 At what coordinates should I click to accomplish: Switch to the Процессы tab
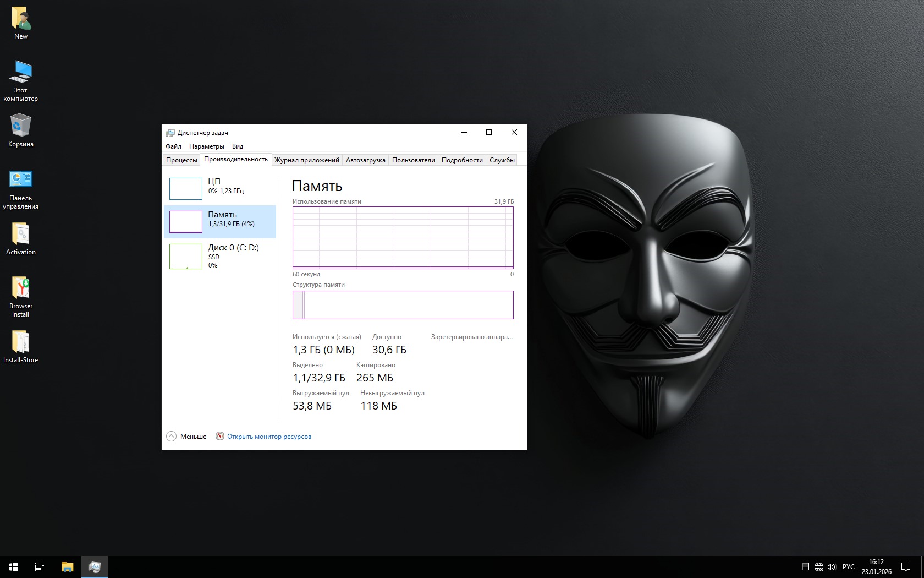coord(182,160)
